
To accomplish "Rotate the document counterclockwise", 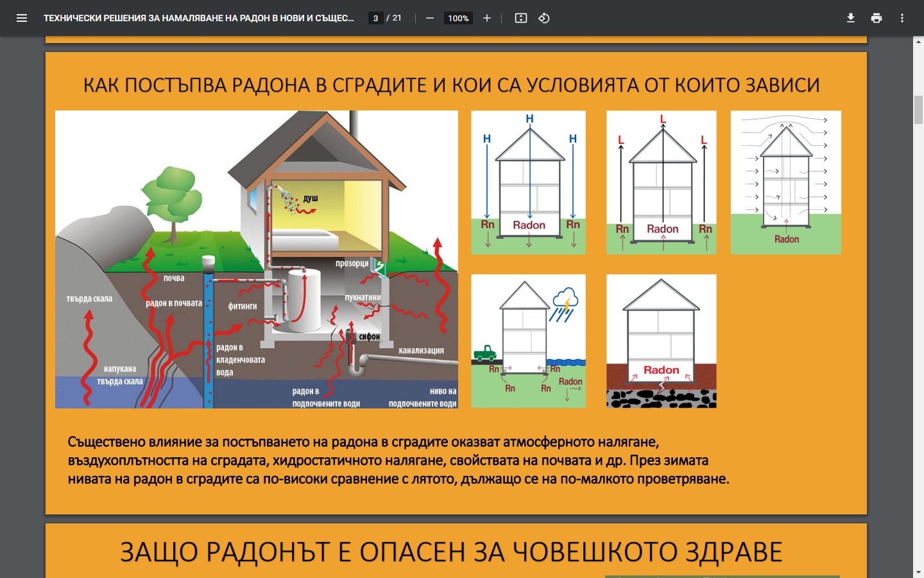I will coord(544,18).
